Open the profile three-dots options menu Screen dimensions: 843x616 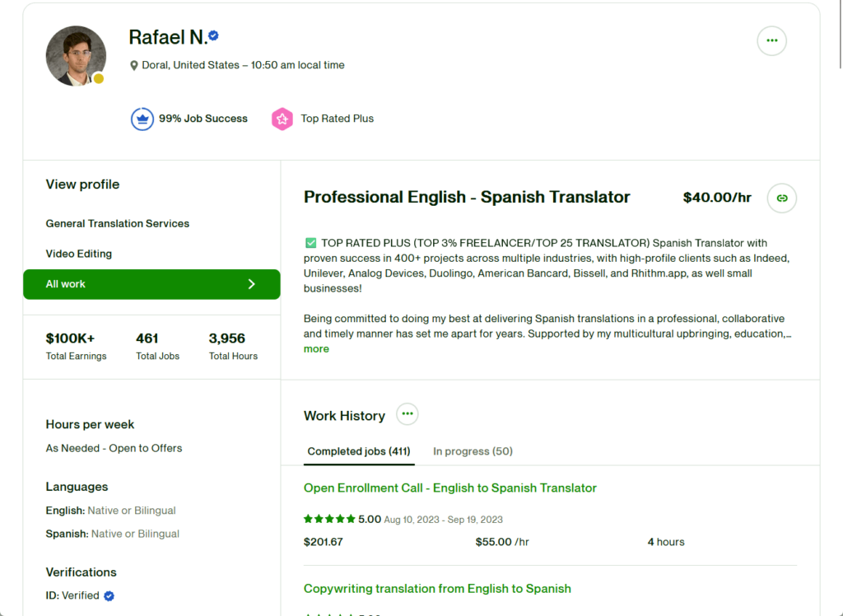pos(771,41)
